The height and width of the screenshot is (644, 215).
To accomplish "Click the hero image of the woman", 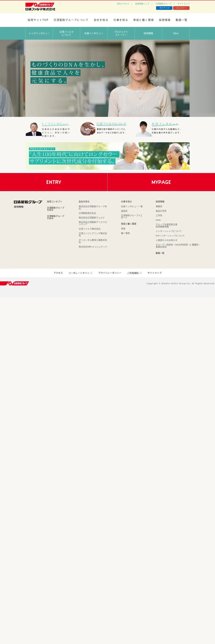I will pos(107,78).
